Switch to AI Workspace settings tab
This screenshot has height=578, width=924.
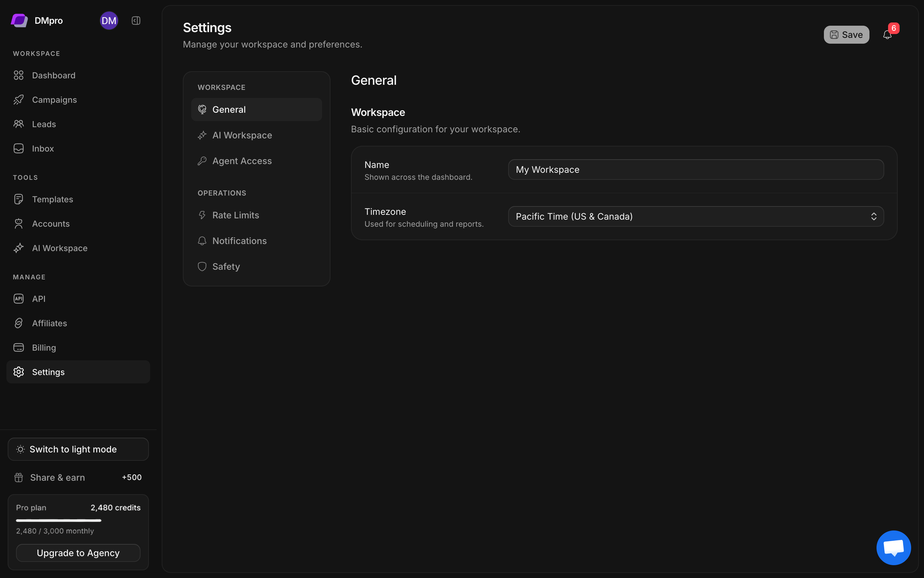[257, 135]
